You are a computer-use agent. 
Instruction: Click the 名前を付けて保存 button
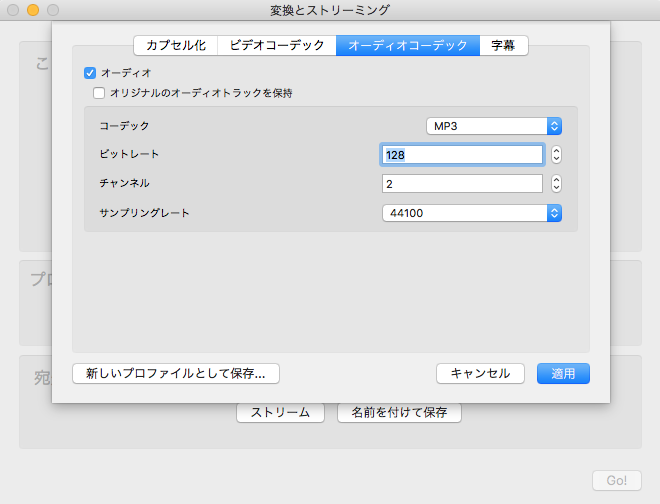(399, 412)
